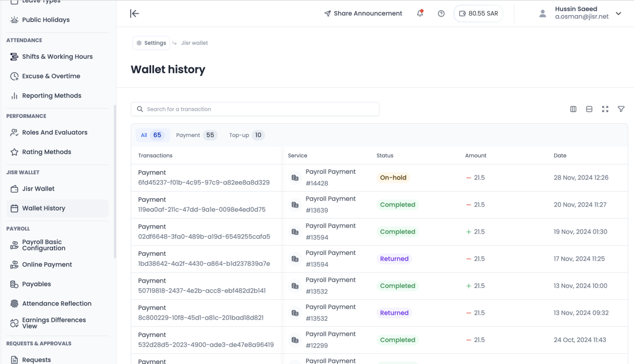Click the Settings breadcrumb
Viewport: 634px width, 364px height.
tap(151, 43)
